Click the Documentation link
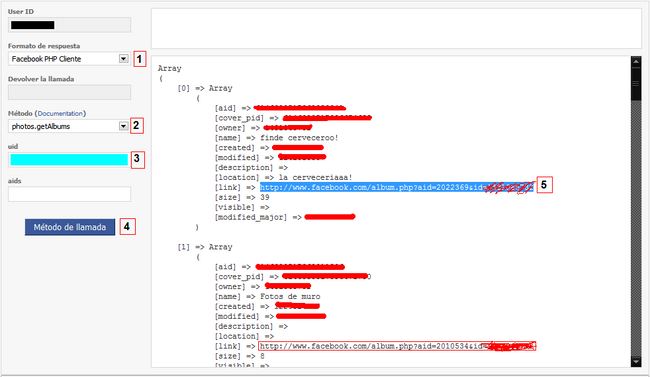 coord(60,113)
